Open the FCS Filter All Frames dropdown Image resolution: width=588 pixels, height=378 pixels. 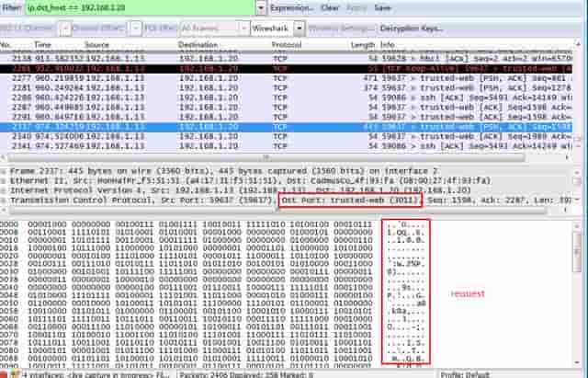point(215,29)
